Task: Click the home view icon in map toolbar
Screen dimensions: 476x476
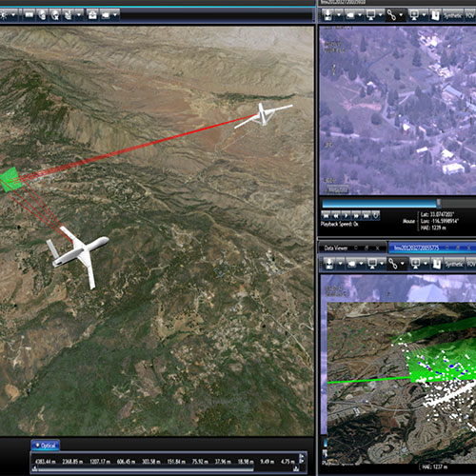Action: (92, 14)
